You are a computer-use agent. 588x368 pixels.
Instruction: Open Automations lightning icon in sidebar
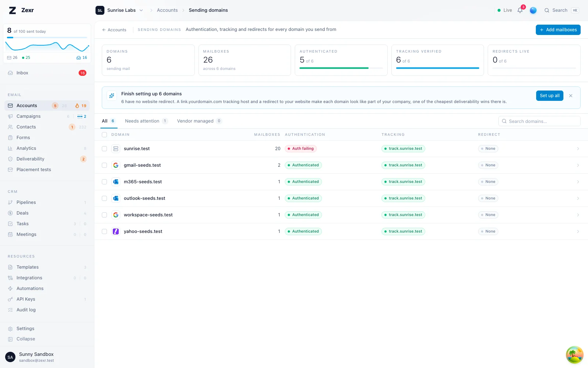point(10,289)
